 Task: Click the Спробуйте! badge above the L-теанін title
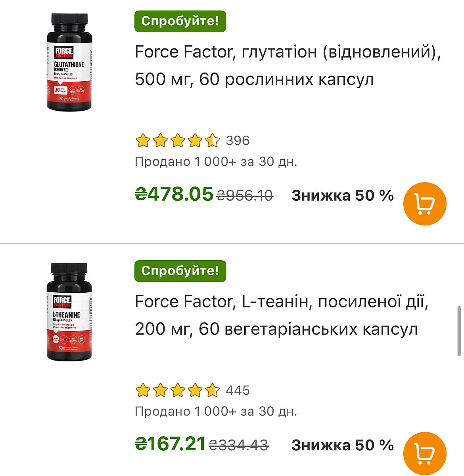pyautogui.click(x=180, y=271)
